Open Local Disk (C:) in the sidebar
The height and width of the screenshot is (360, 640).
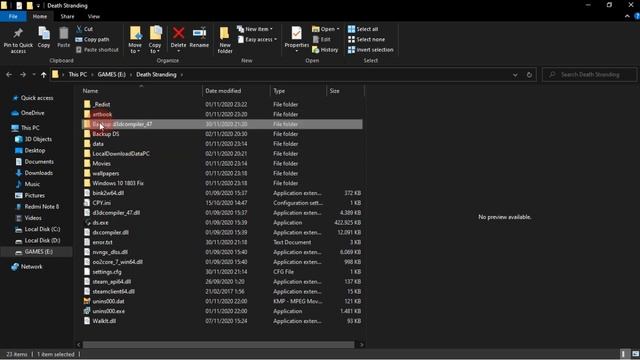(x=42, y=229)
